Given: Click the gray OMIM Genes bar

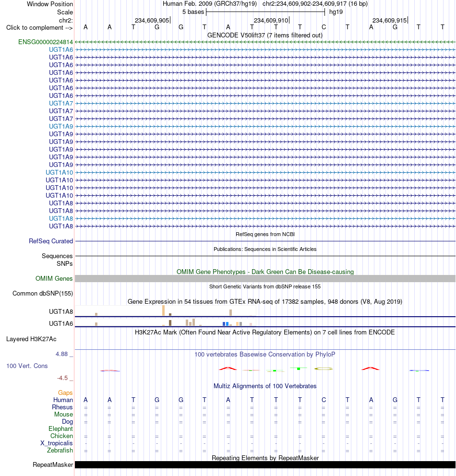Looking at the screenshot, I should 265,278.
